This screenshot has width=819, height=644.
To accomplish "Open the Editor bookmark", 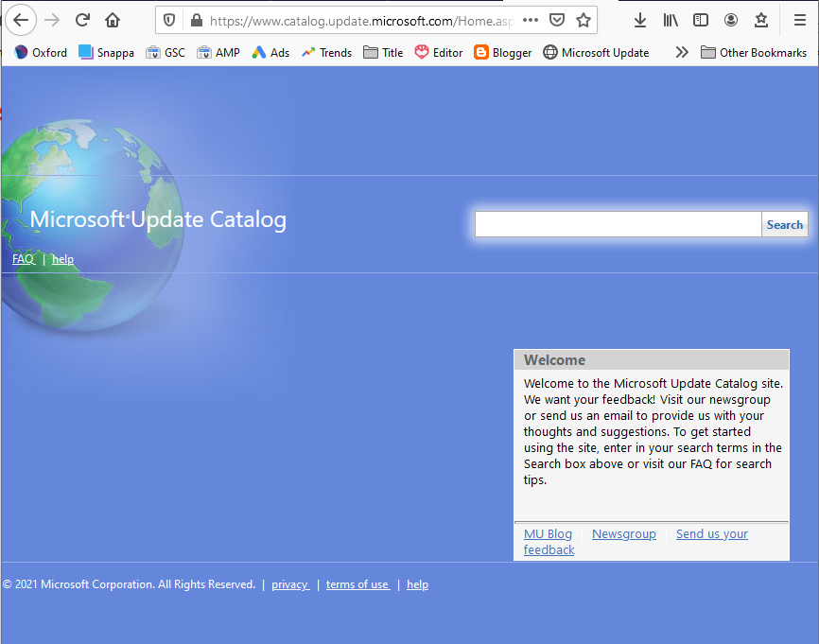I will coord(439,53).
